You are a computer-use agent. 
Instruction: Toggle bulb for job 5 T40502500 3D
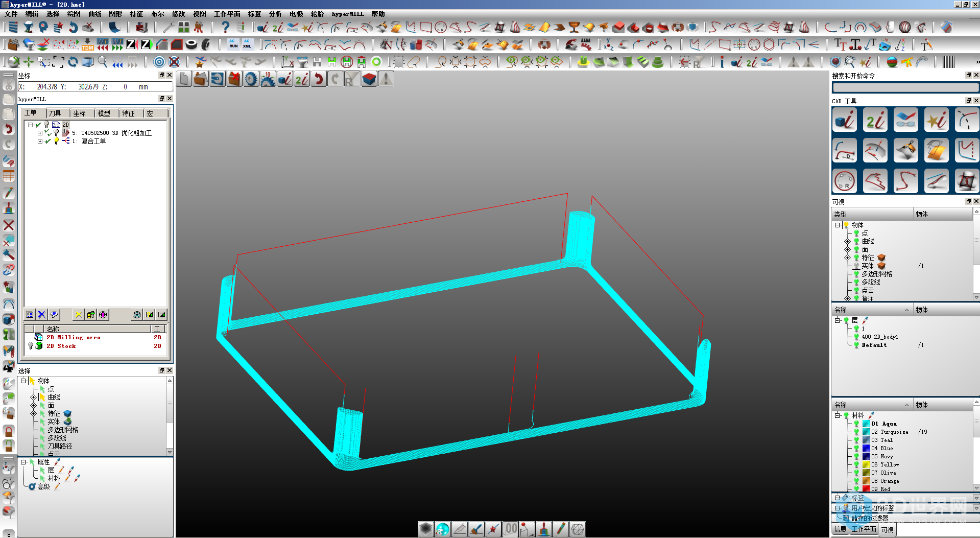56,133
